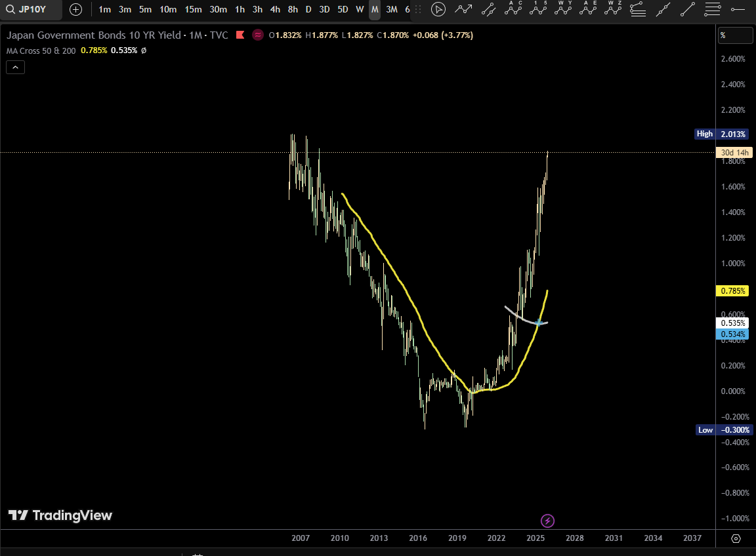The height and width of the screenshot is (556, 756).
Task: Click the High 2.013% price label
Action: (722, 134)
